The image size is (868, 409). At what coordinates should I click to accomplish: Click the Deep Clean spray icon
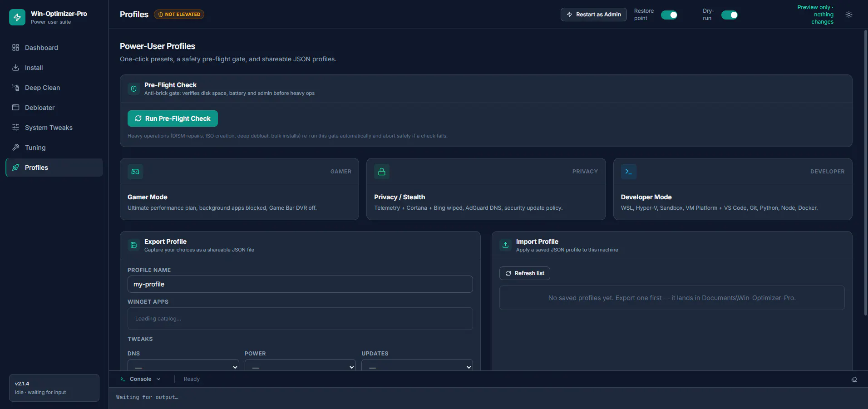15,88
